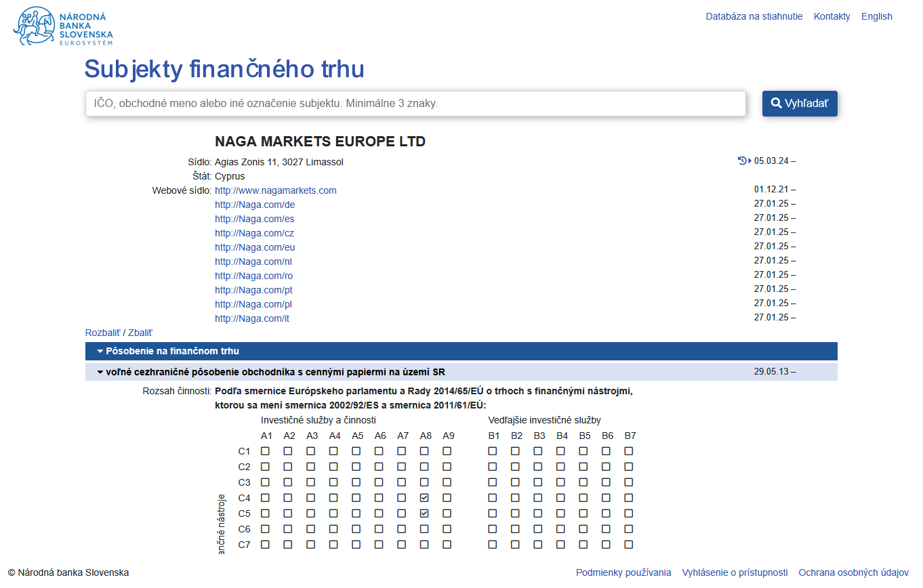This screenshot has height=588, width=923.
Task: Select the address Agias Zonis 11, 3027 Limassol
Action: point(279,162)
